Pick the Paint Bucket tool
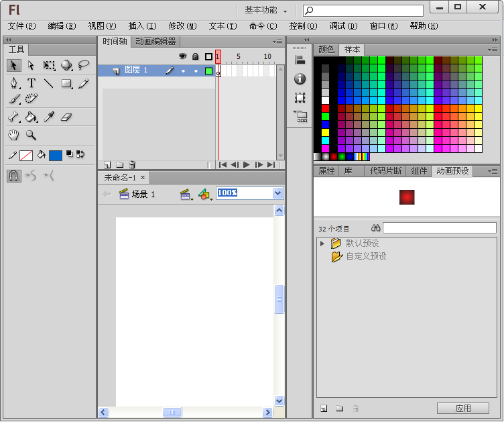The height and width of the screenshot is (422, 504). click(31, 117)
